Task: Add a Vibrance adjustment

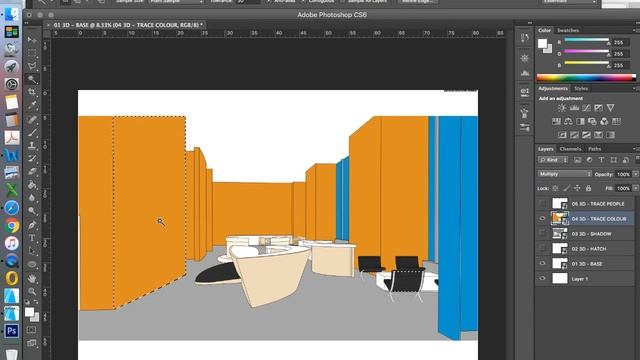Action: tap(610, 108)
